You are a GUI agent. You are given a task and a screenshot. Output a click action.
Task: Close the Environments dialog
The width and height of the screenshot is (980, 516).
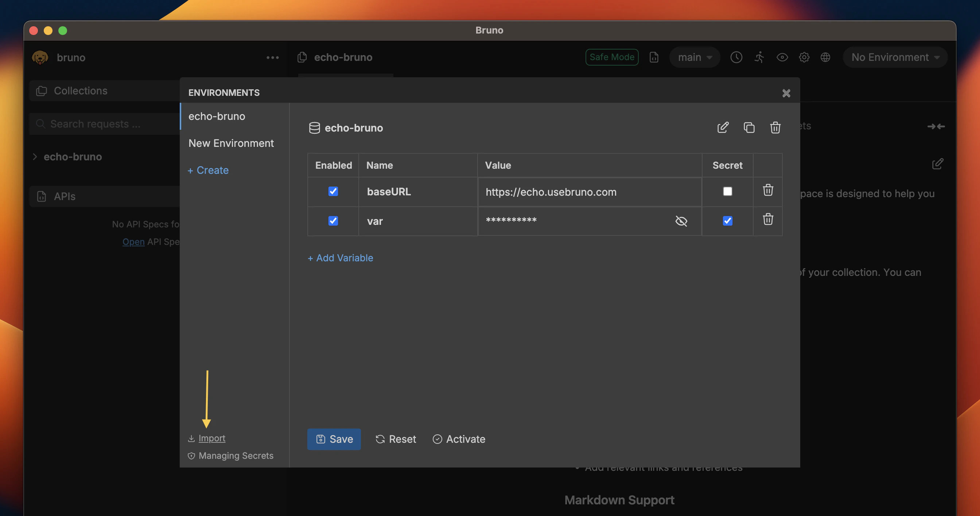(x=786, y=93)
